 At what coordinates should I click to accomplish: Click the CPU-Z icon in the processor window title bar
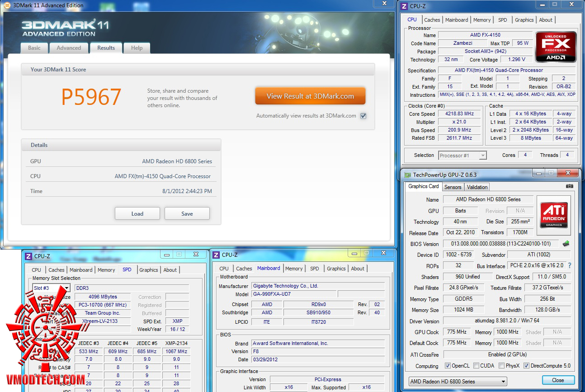[x=404, y=6]
